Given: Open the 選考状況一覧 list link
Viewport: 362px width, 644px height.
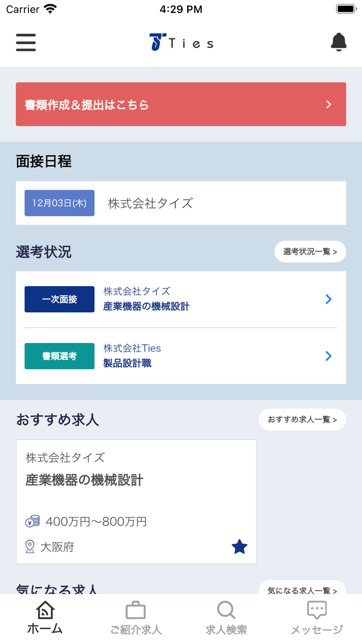Looking at the screenshot, I should (x=310, y=252).
